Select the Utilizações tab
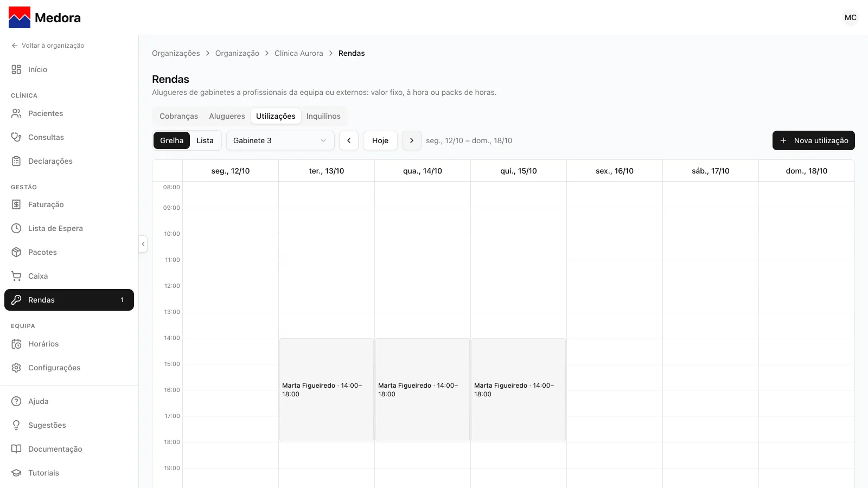 click(276, 116)
